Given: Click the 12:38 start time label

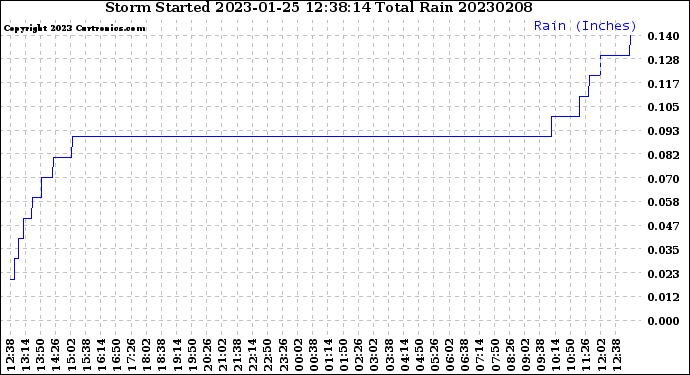Looking at the screenshot, I should coord(11,355).
